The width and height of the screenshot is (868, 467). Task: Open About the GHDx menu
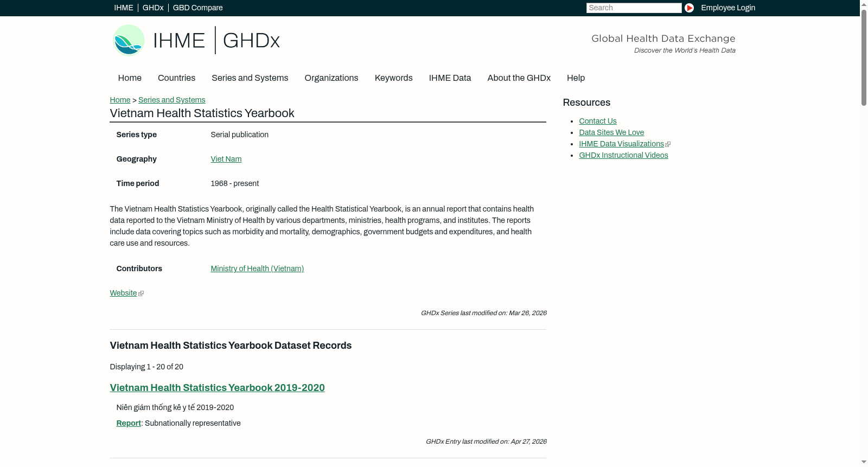coord(519,78)
